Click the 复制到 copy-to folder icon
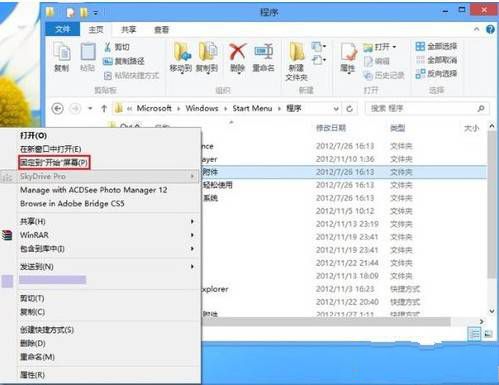The height and width of the screenshot is (385, 499). (x=207, y=52)
